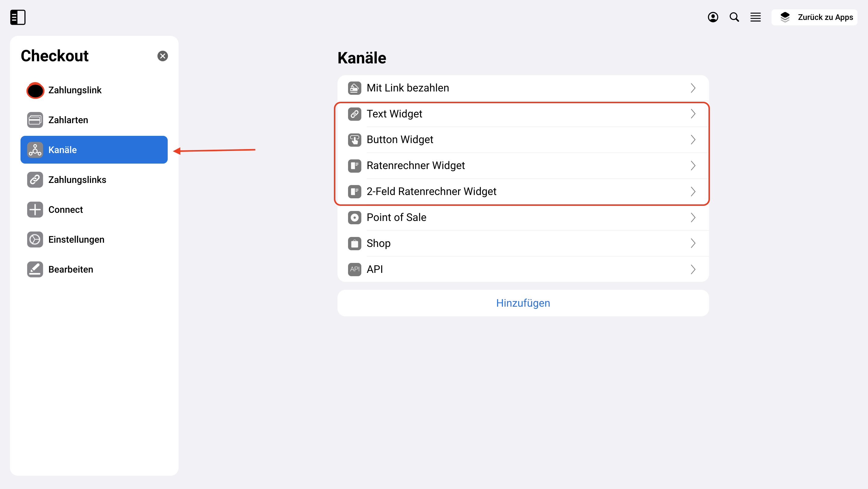
Task: Open the hamburger menu icon
Action: [756, 17]
